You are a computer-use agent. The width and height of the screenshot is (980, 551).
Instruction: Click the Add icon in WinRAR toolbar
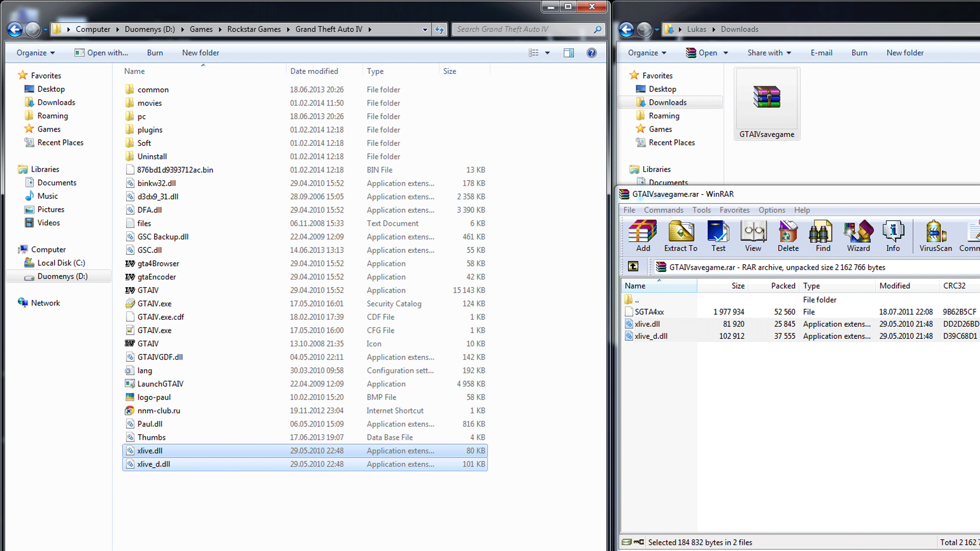pos(643,236)
